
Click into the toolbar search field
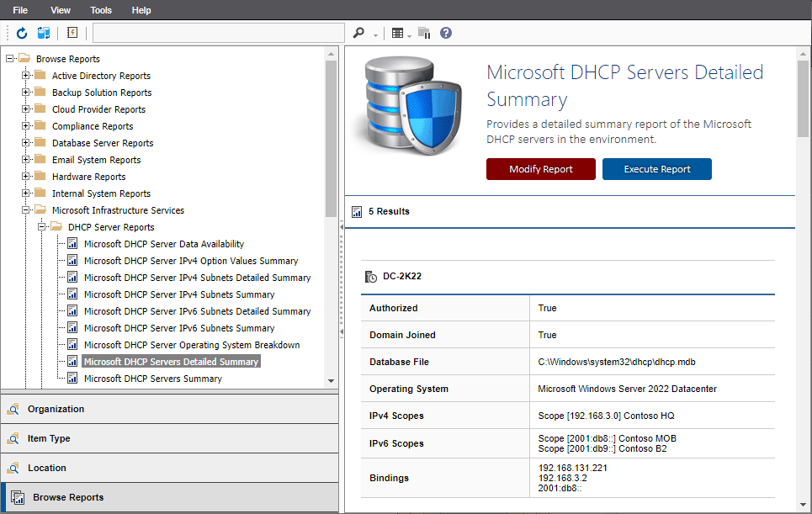point(219,33)
